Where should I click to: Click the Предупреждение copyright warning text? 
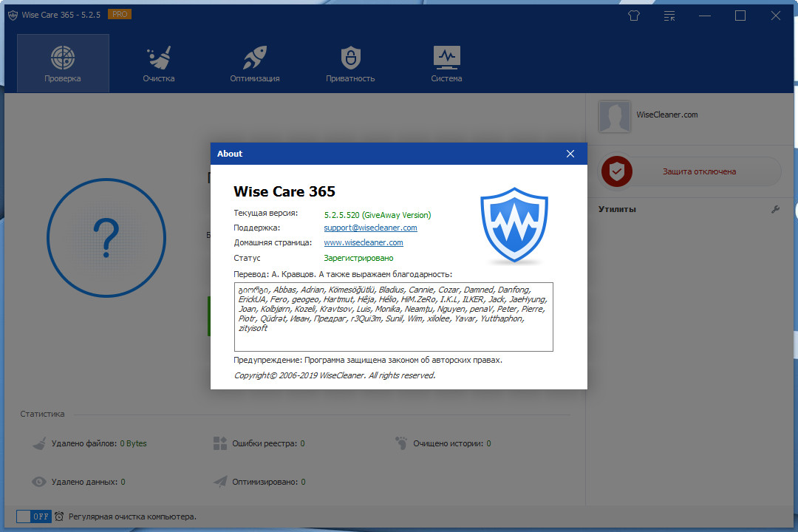(367, 360)
